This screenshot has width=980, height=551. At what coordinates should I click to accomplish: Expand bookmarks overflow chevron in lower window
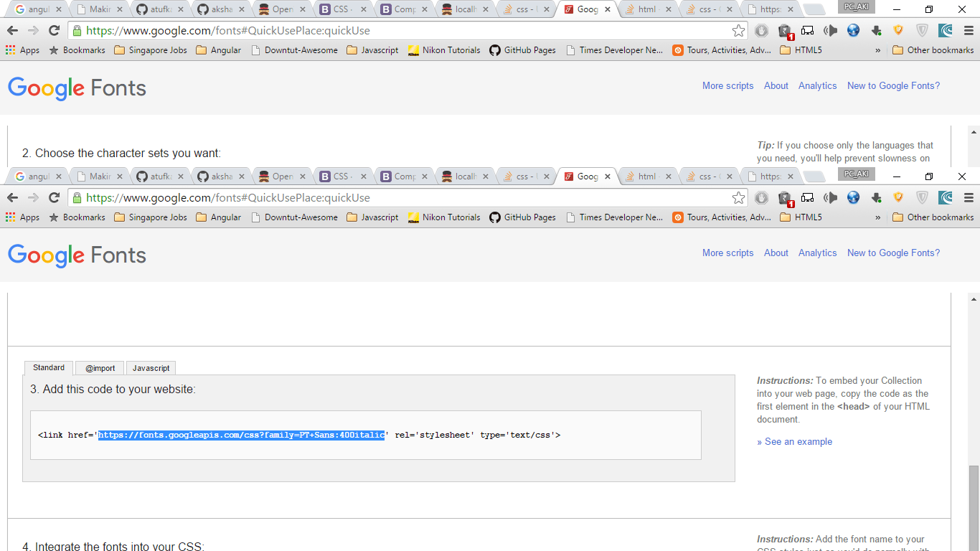tap(878, 217)
